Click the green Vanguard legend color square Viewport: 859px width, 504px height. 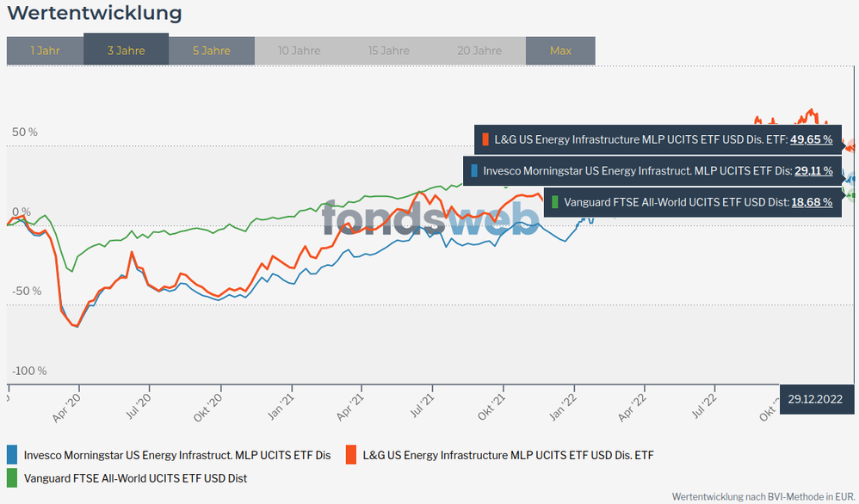pos(12,477)
